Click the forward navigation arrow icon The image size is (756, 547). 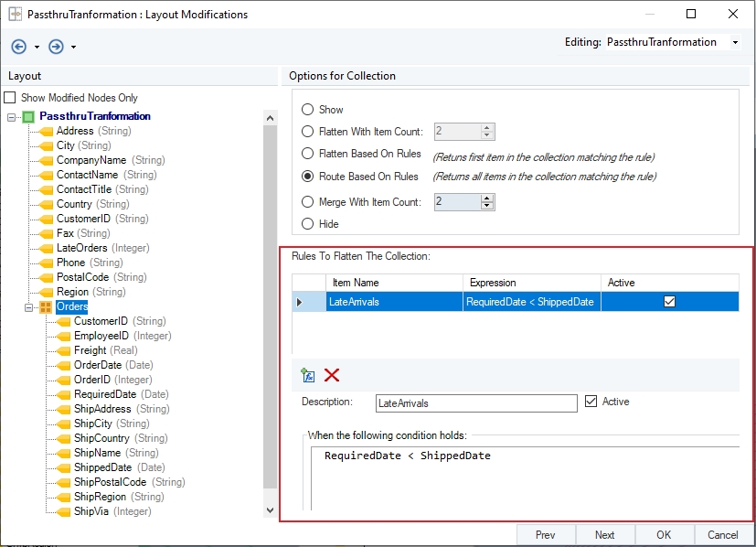click(x=56, y=47)
